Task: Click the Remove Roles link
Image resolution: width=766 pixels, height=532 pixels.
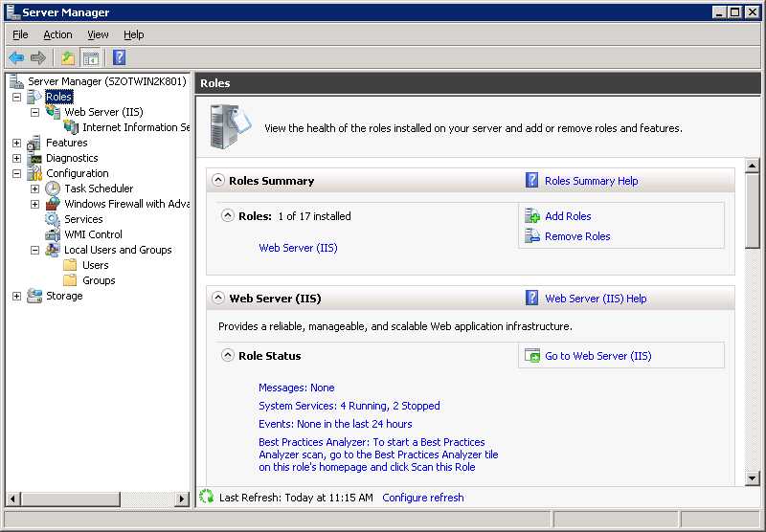Action: 577,236
